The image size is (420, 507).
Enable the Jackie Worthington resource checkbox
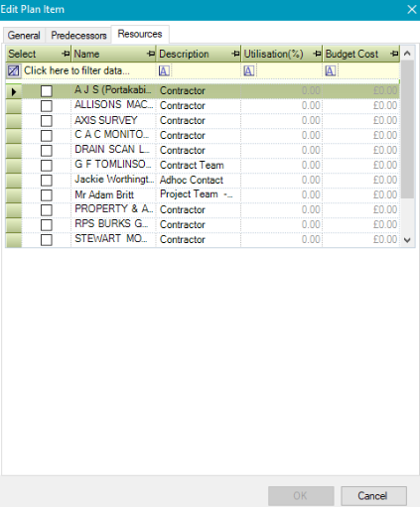pyautogui.click(x=47, y=181)
